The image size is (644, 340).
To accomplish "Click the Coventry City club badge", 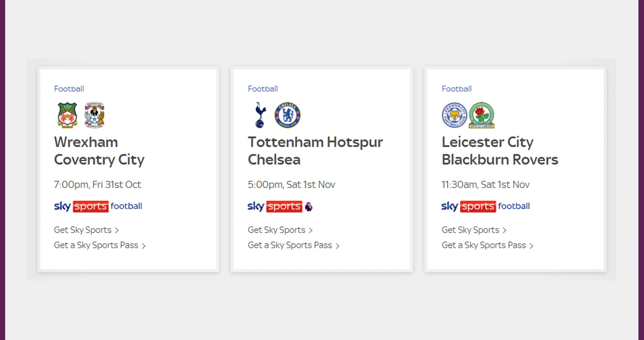I will pyautogui.click(x=93, y=114).
